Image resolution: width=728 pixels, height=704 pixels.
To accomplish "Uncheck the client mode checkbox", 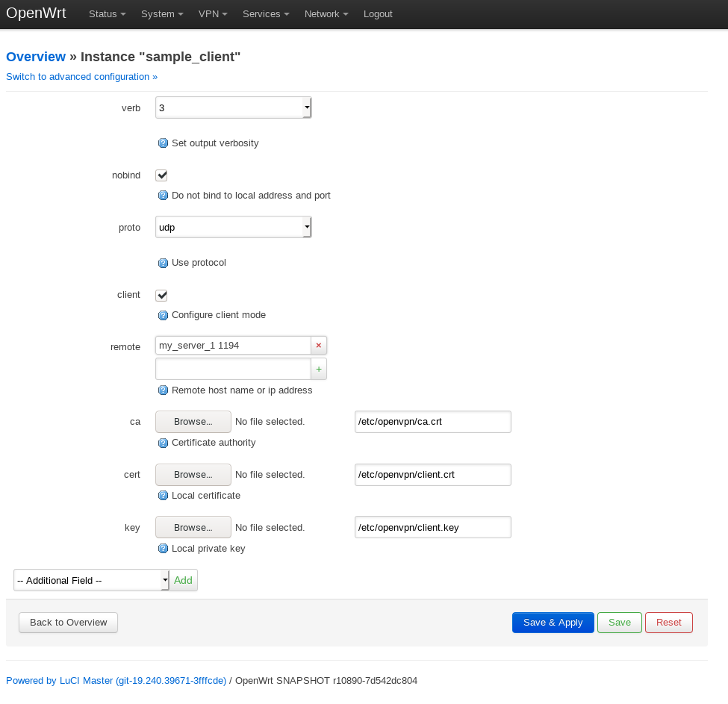I will click(161, 295).
